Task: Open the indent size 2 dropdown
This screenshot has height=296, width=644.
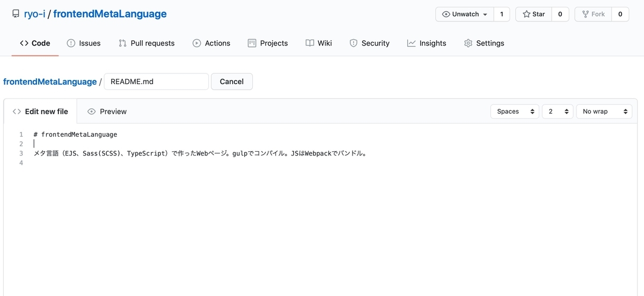Action: coord(558,112)
